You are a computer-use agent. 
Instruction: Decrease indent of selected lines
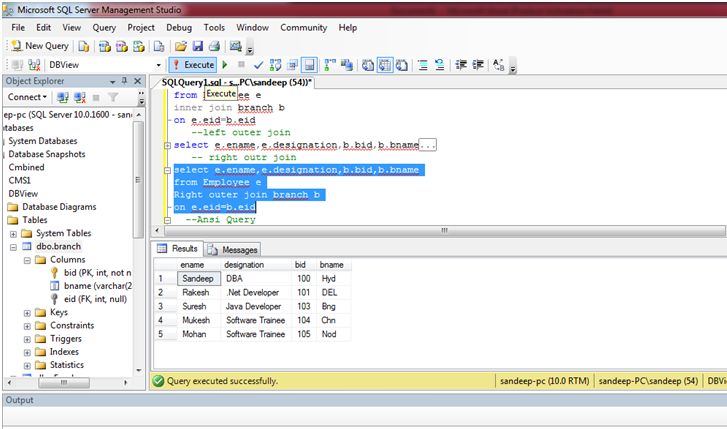pos(461,65)
